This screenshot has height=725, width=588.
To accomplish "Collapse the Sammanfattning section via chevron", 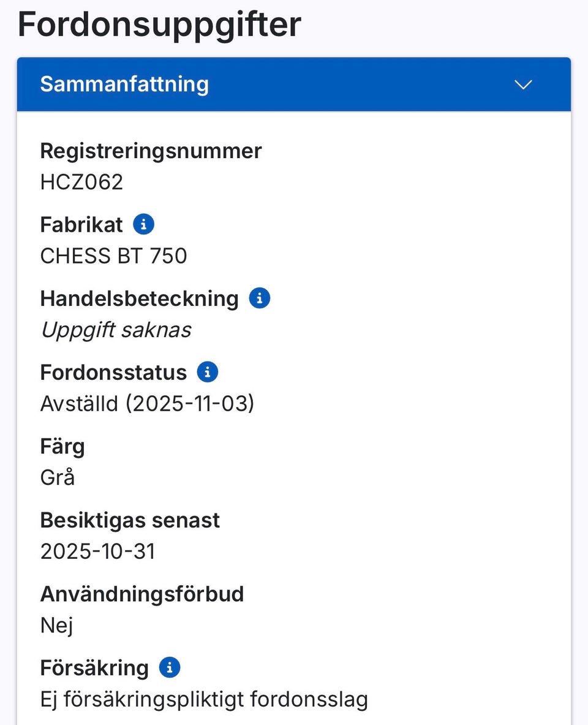I will (523, 85).
